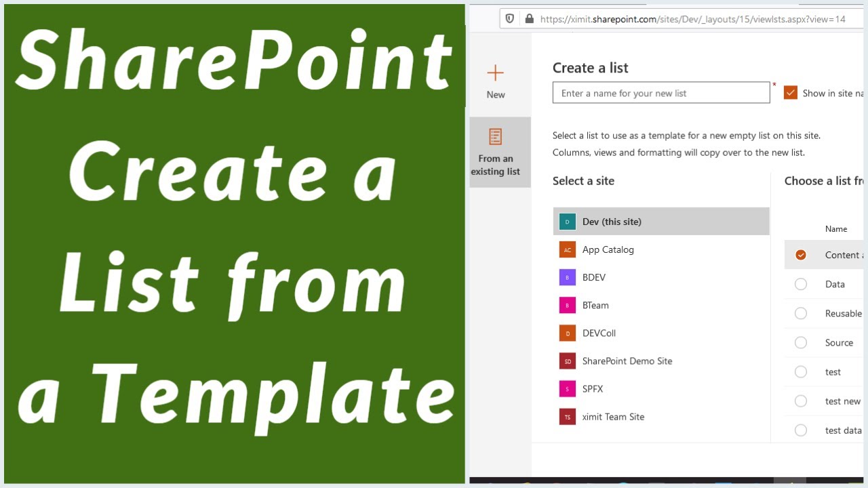The width and height of the screenshot is (868, 488).
Task: Click the padlock icon in address bar
Action: (528, 19)
